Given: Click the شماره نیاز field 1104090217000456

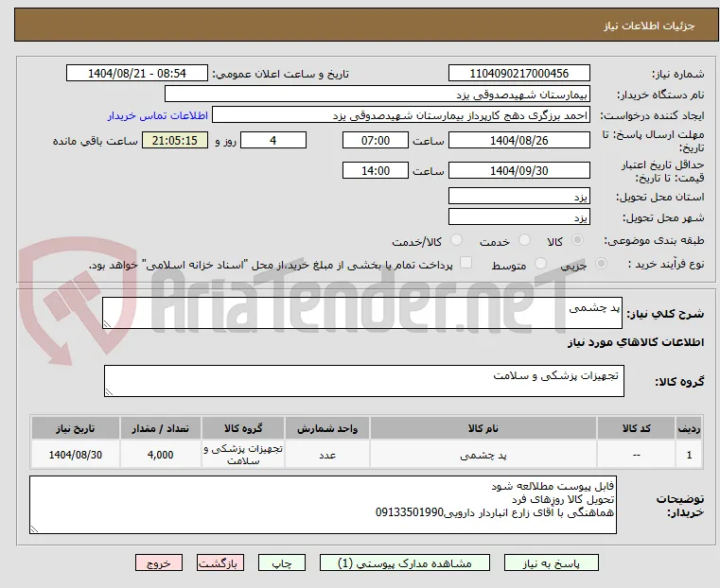Looking at the screenshot, I should point(518,74).
